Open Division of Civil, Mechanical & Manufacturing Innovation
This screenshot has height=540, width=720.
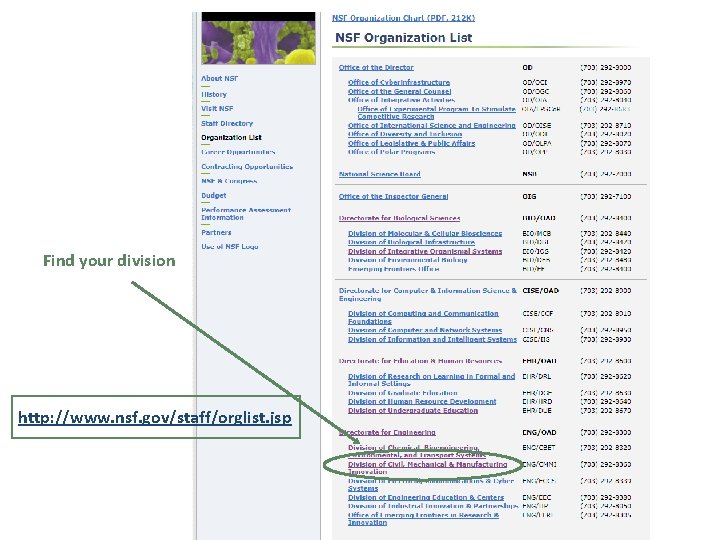point(428,467)
